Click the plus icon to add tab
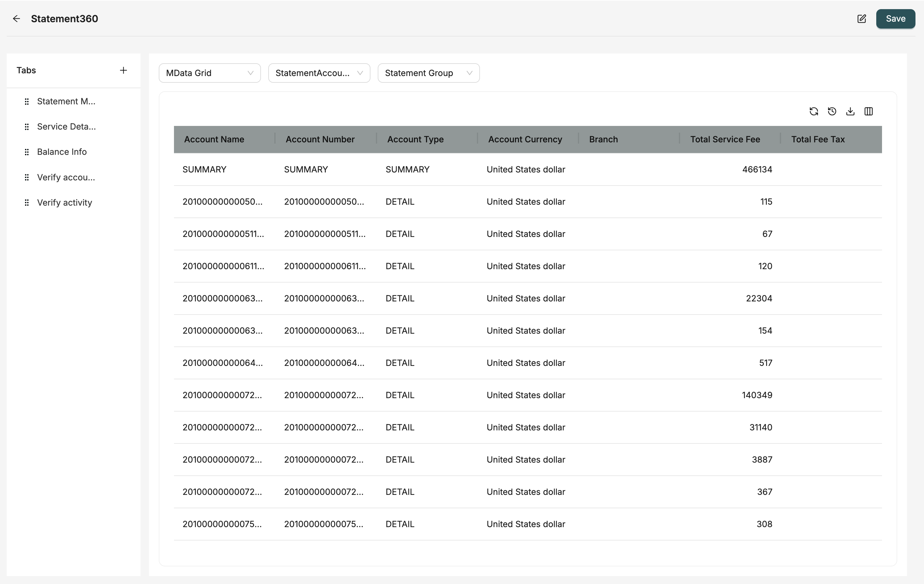This screenshot has height=584, width=924. pyautogui.click(x=123, y=70)
